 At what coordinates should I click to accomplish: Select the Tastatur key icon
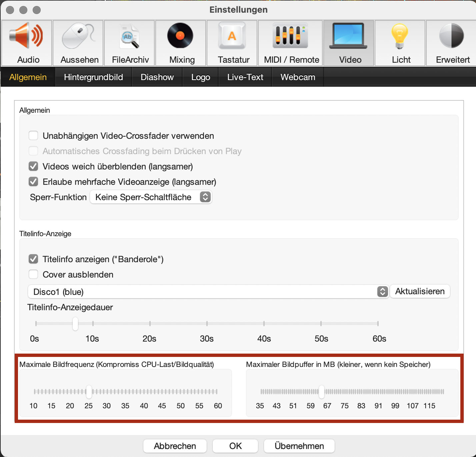point(232,36)
